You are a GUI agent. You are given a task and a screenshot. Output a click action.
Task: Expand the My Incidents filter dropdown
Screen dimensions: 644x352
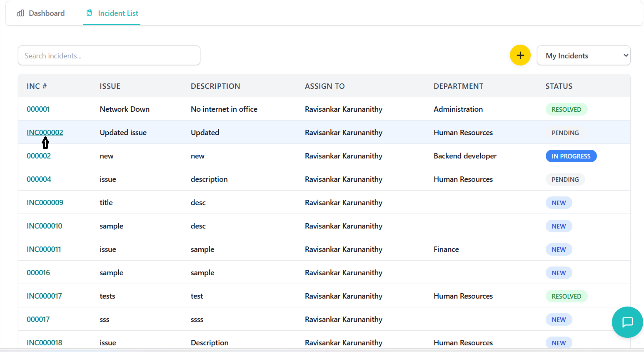coord(583,55)
